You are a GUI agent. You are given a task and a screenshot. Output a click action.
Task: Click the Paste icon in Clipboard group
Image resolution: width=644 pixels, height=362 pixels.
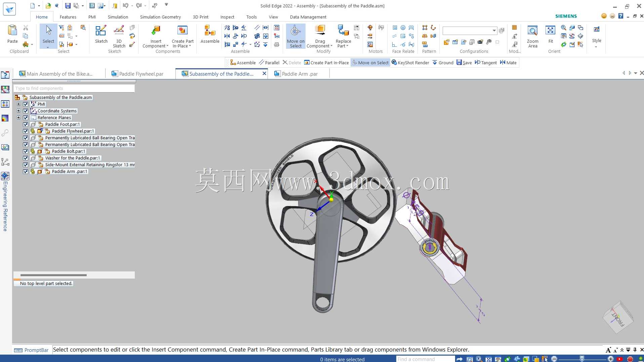(x=12, y=31)
